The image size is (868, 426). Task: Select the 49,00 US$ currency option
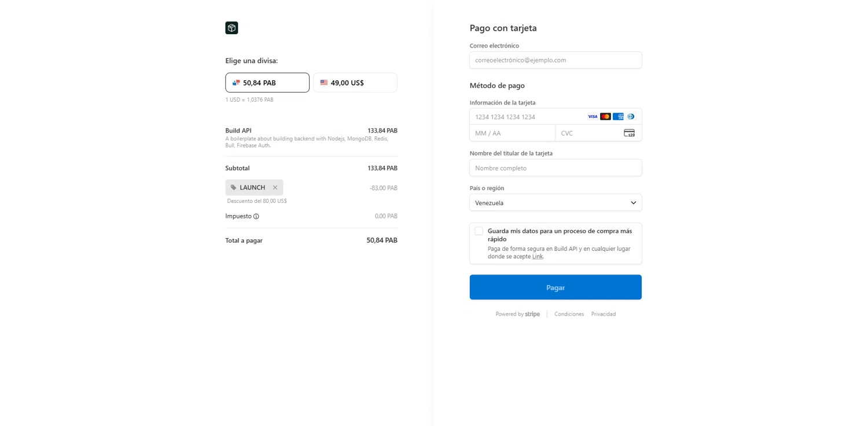click(x=355, y=83)
